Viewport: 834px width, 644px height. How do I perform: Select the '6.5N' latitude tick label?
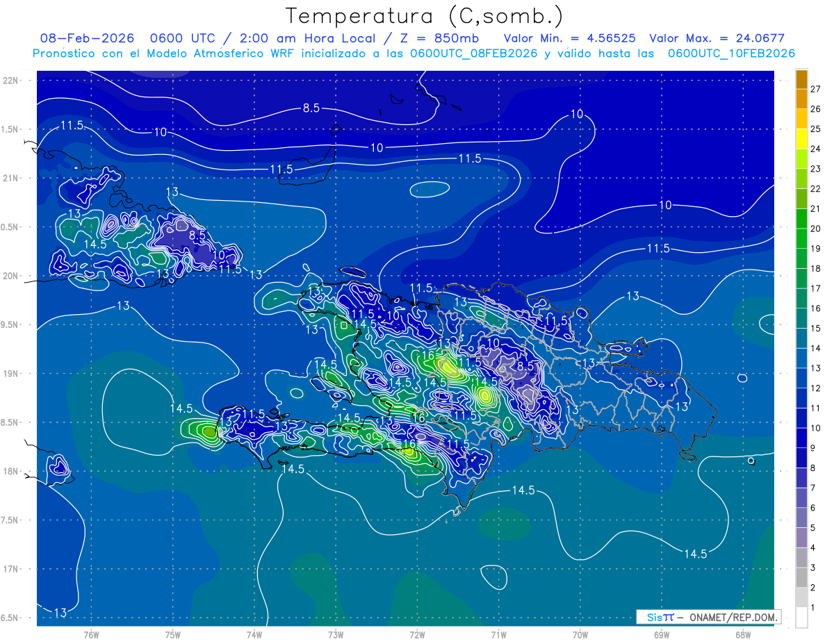click(x=10, y=618)
